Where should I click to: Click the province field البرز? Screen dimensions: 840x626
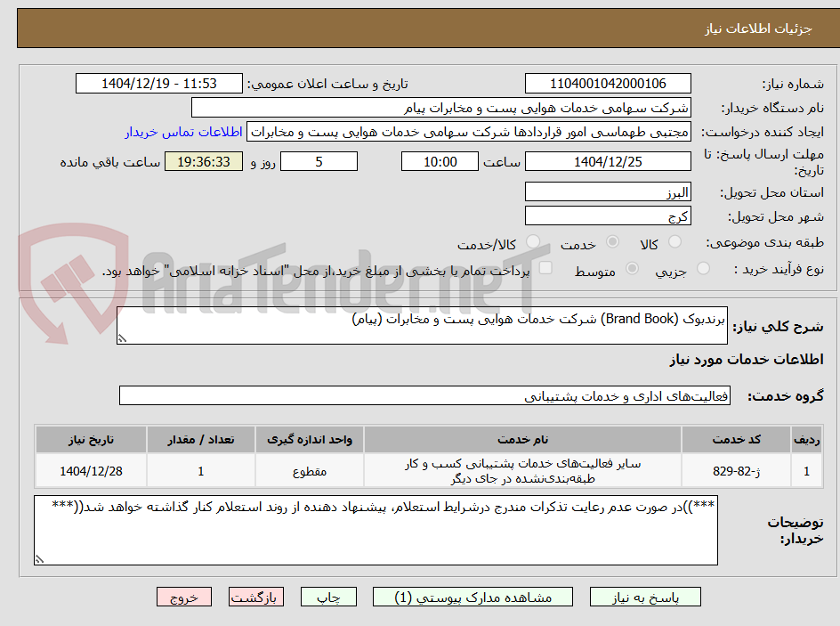pos(608,191)
